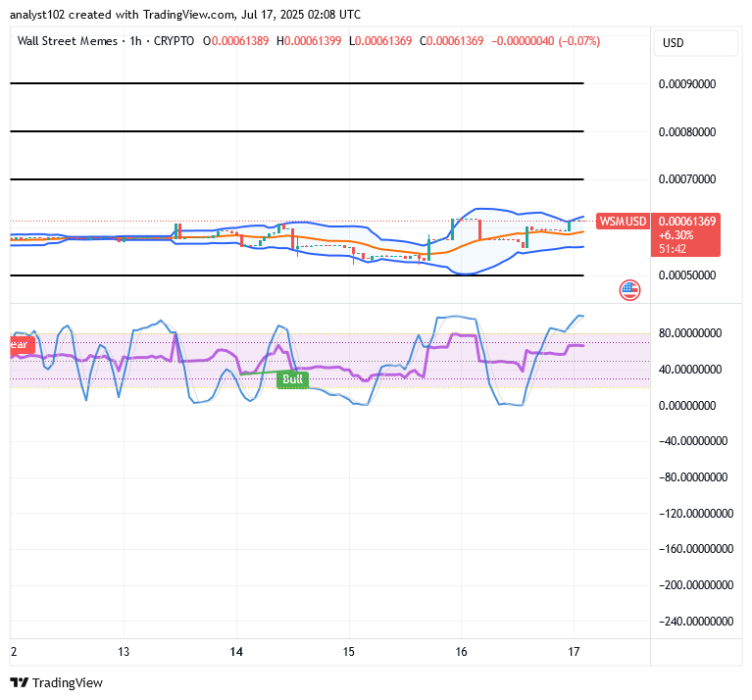Viewport: 752px width, 700px height.
Task: Click the horizontal line at 0.00080000 level
Action: pyautogui.click(x=297, y=131)
